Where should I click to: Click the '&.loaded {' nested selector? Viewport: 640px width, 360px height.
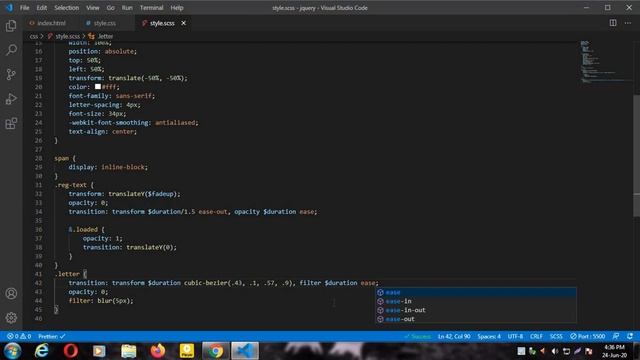tap(87, 229)
